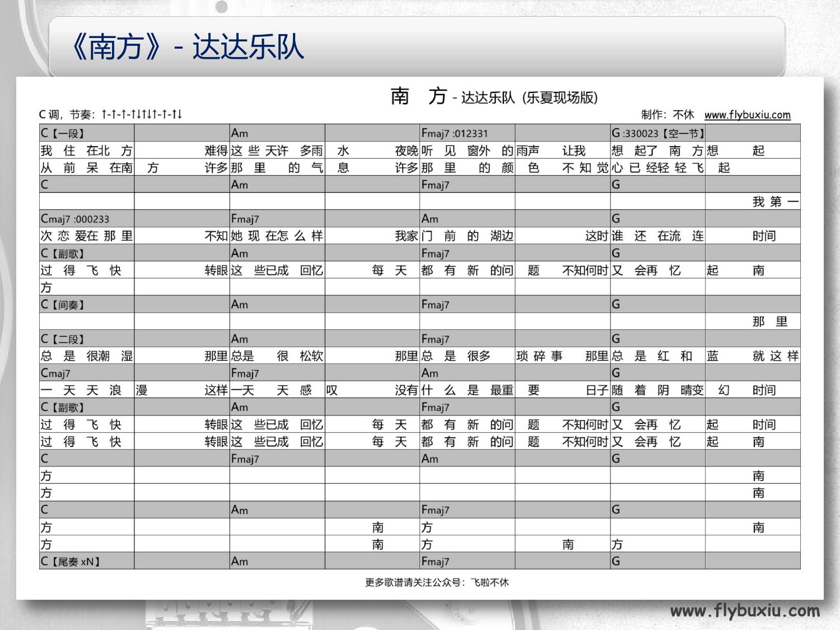
Task: Select the lyric cell 总 是 红 和
Action: coord(652,356)
